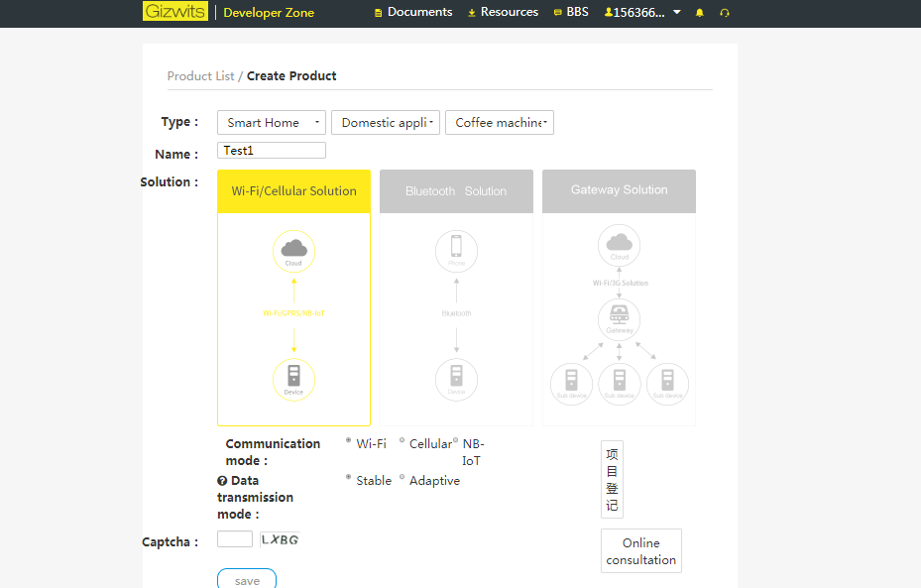Select the NB-IoT communication mode

(x=454, y=442)
